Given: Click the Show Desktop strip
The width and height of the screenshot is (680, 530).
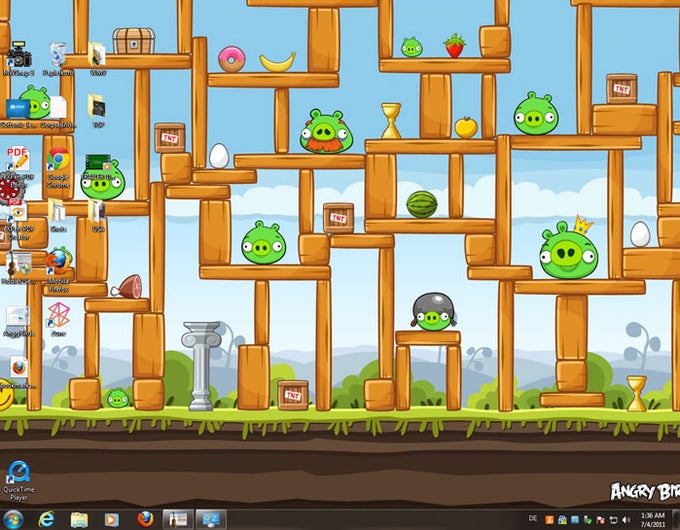Looking at the screenshot, I should tap(675, 520).
